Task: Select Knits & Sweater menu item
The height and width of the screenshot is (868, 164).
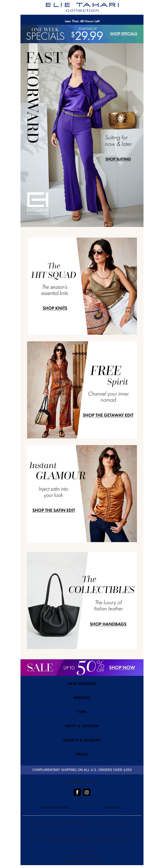Action: coord(82,726)
